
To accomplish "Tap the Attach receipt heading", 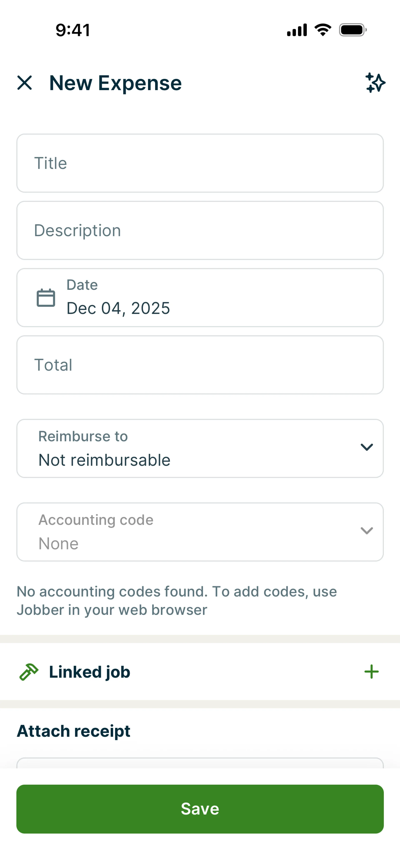I will (74, 731).
